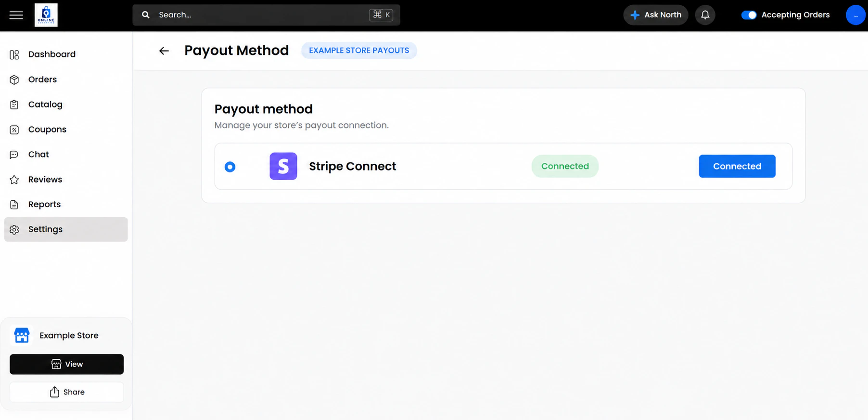Go to Orders
The height and width of the screenshot is (420, 868).
point(66,79)
